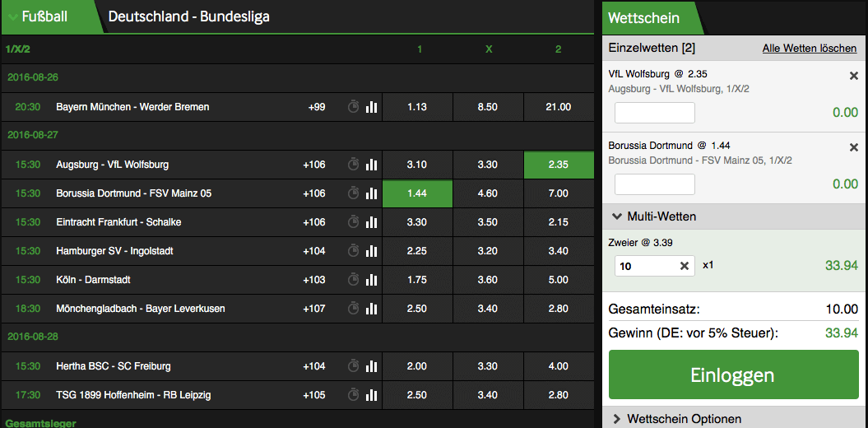Select odds 7.00 for FSV Mainz 05
This screenshot has height=428, width=868.
pyautogui.click(x=559, y=193)
